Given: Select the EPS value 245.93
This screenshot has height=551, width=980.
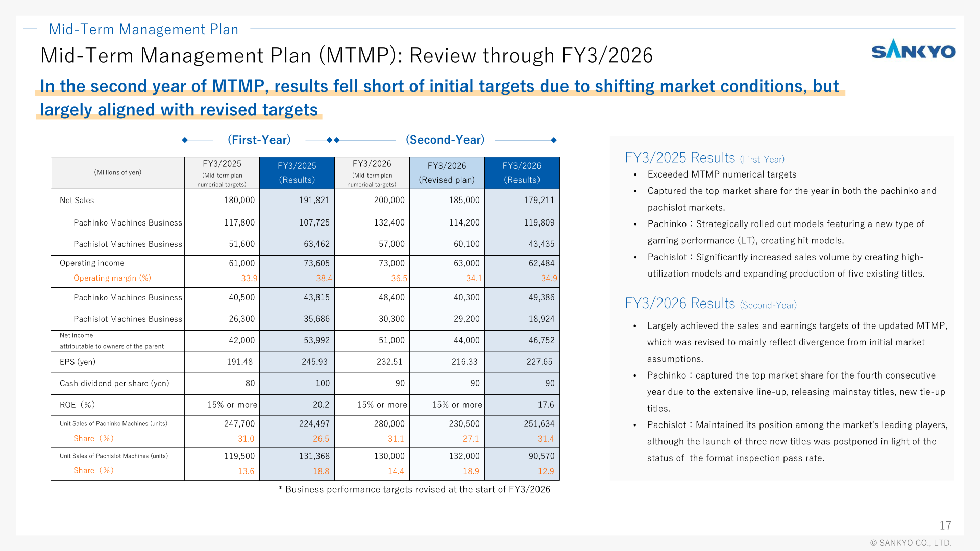Looking at the screenshot, I should [x=315, y=362].
